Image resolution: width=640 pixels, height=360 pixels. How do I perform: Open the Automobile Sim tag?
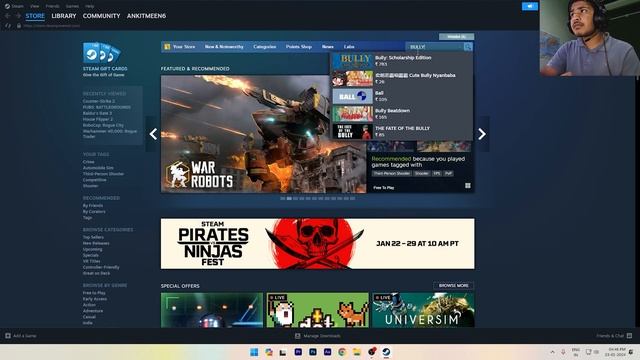98,168
